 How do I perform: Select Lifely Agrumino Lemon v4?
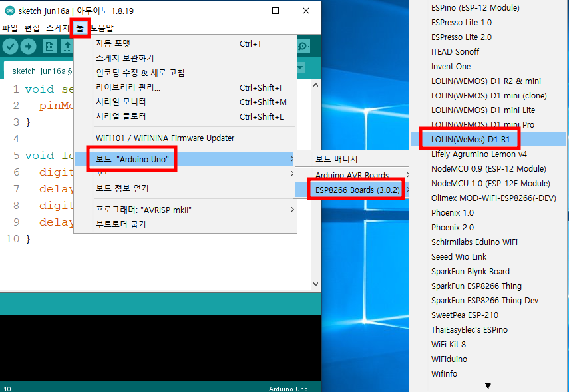[x=488, y=154]
